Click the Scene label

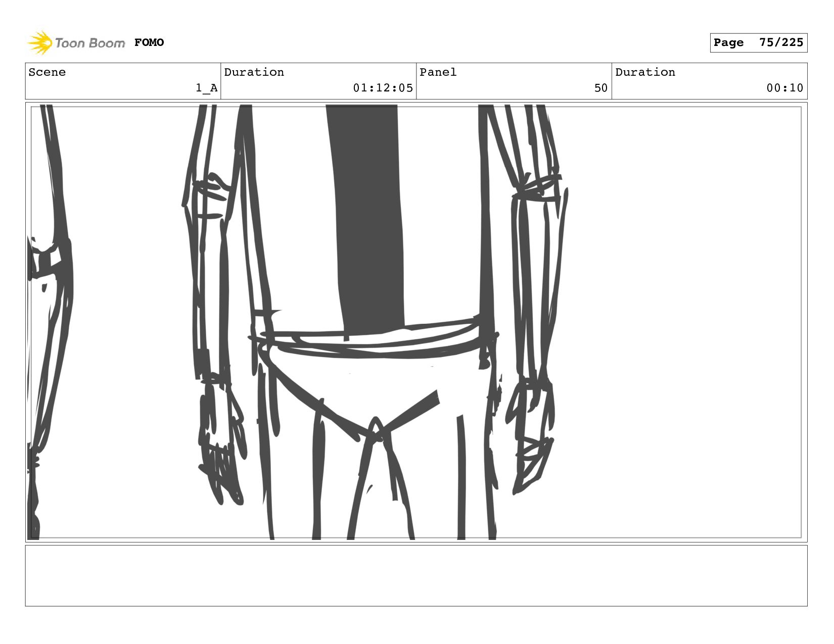coord(47,72)
